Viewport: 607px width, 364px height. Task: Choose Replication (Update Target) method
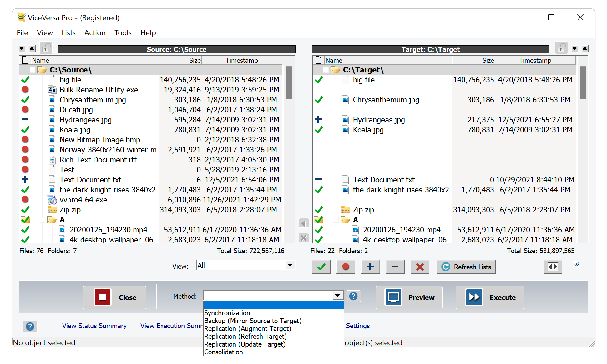pos(274,344)
